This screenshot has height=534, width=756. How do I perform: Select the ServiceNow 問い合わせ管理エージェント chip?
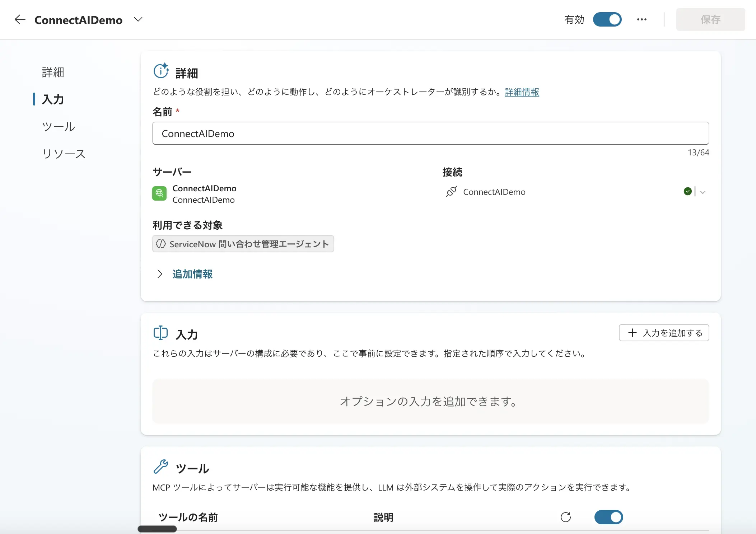243,244
